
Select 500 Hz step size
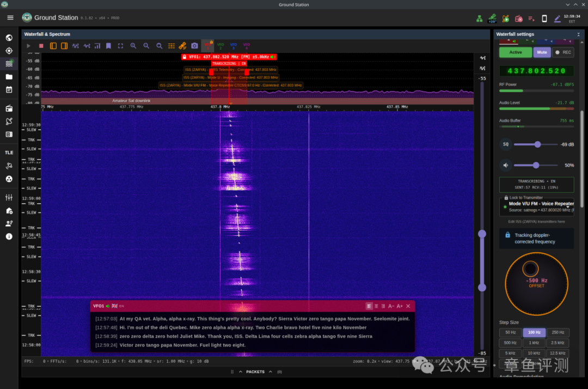click(510, 343)
